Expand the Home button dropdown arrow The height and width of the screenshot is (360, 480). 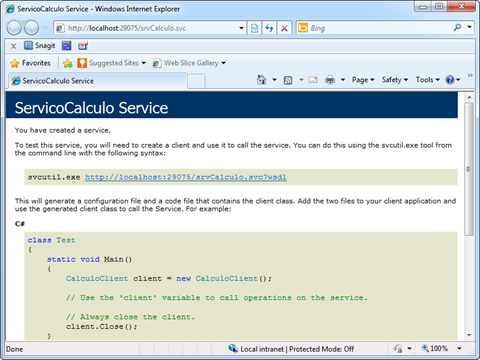tap(274, 80)
